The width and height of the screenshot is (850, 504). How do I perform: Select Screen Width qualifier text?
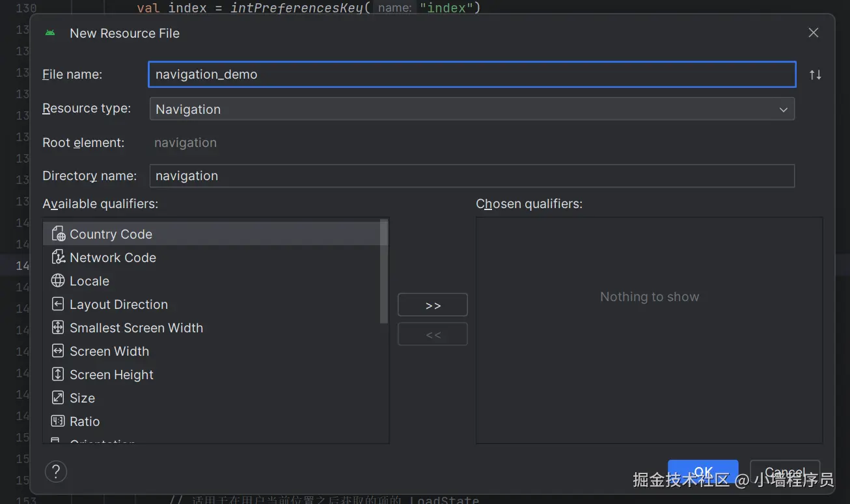(109, 351)
